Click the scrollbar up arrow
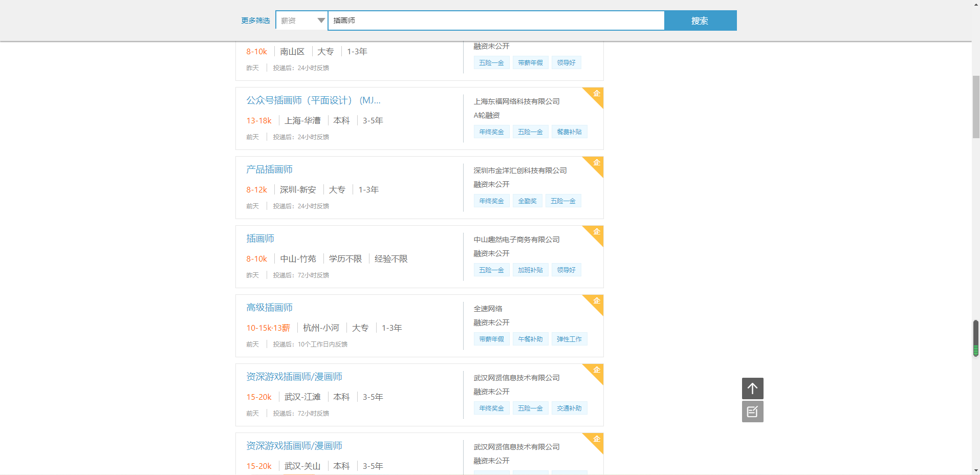The image size is (980, 475). (x=976, y=4)
